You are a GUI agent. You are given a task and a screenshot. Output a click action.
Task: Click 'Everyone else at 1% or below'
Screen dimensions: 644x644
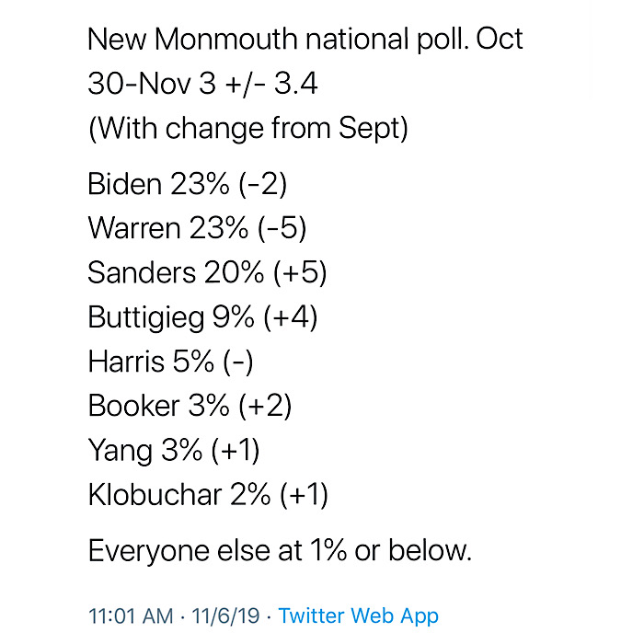(280, 551)
